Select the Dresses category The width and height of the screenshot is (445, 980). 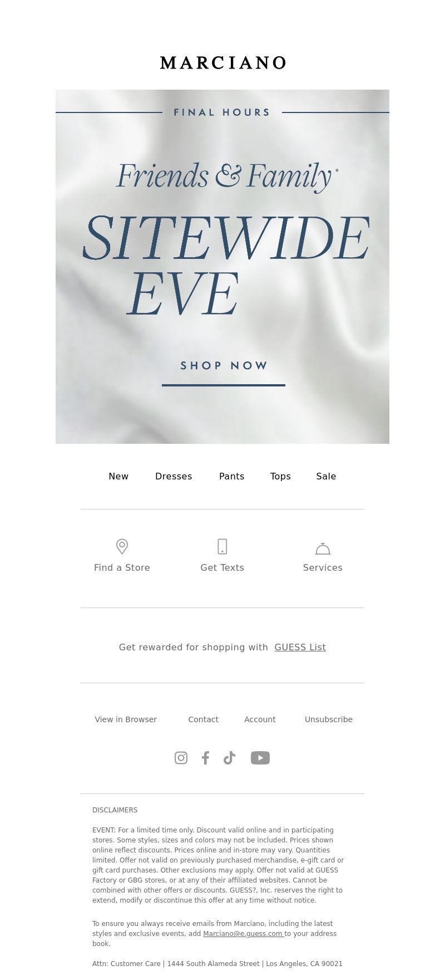tap(174, 476)
